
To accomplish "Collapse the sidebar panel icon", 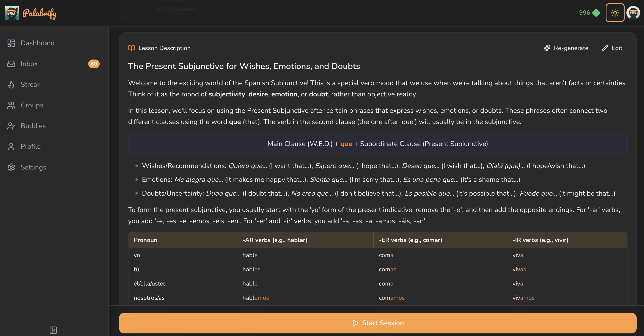I will (53, 330).
